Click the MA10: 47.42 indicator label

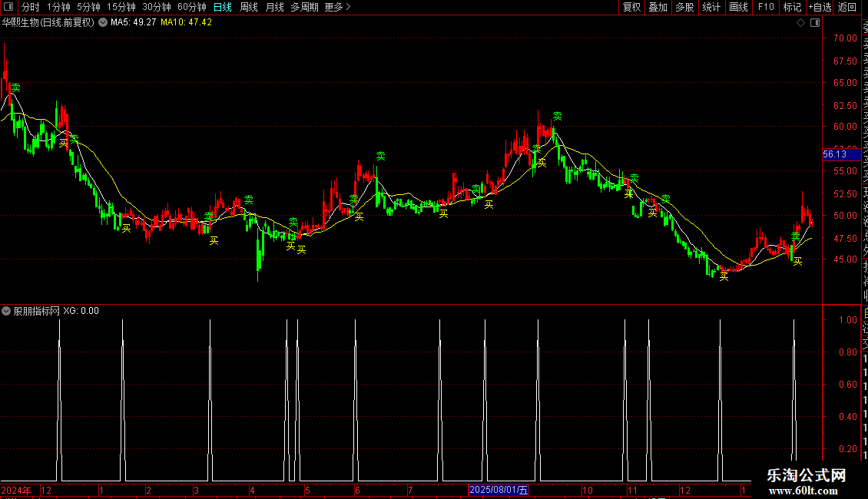(186, 22)
